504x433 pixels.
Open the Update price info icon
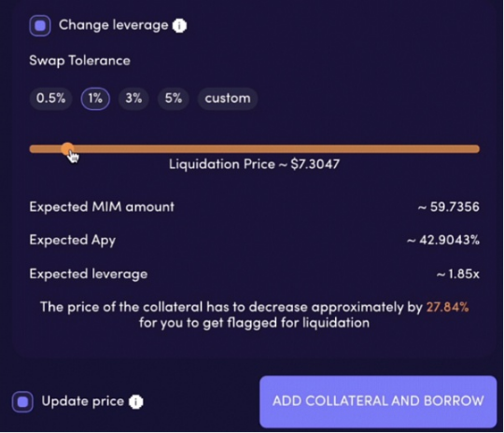135,402
